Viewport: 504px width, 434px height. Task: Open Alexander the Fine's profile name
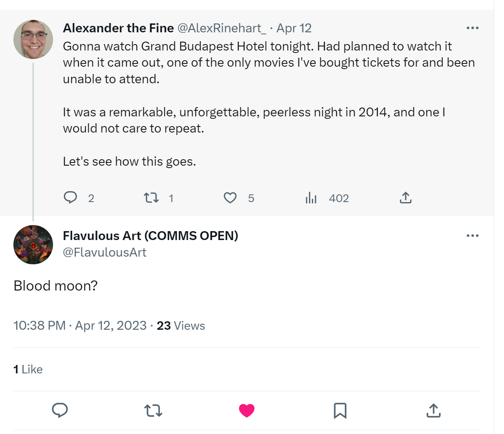tap(118, 28)
